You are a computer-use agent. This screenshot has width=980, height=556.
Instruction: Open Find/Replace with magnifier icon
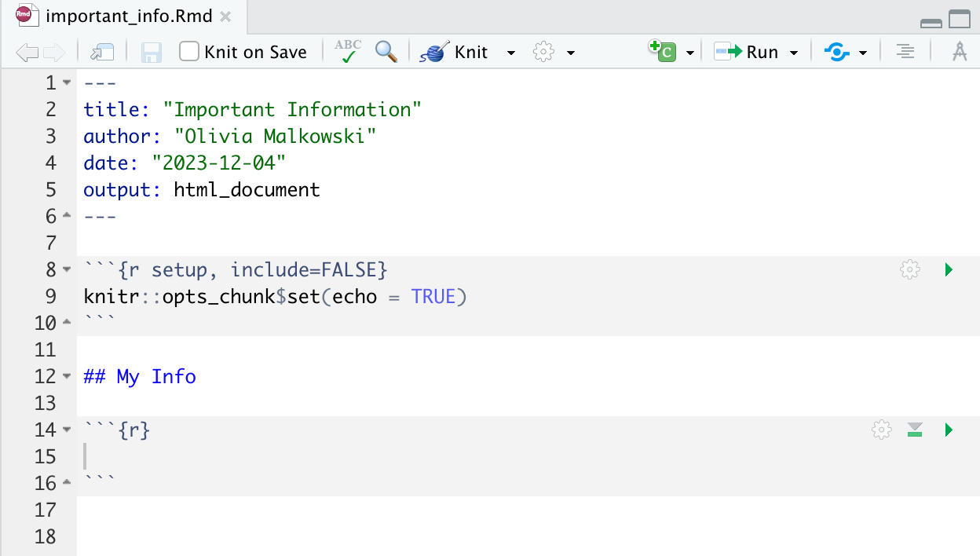coord(386,52)
